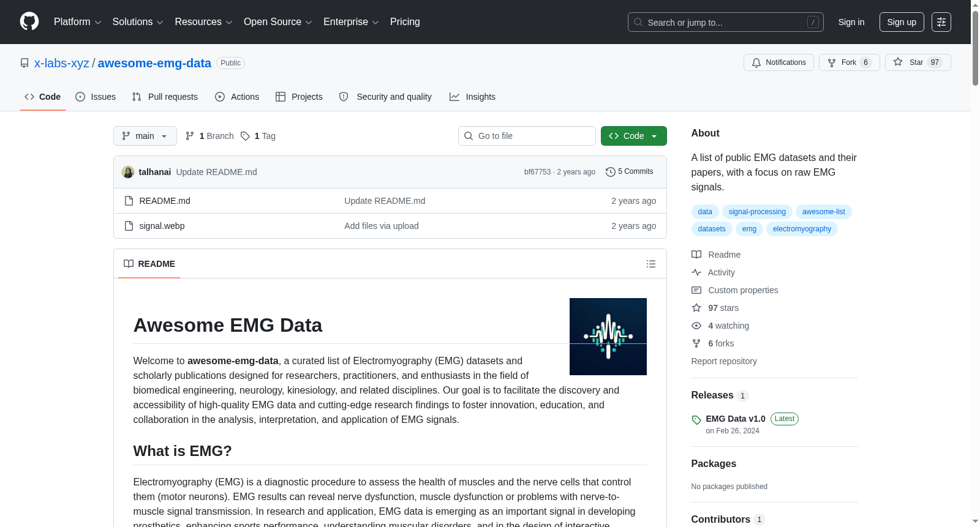
Task: Click the Sign in link
Action: pos(851,22)
